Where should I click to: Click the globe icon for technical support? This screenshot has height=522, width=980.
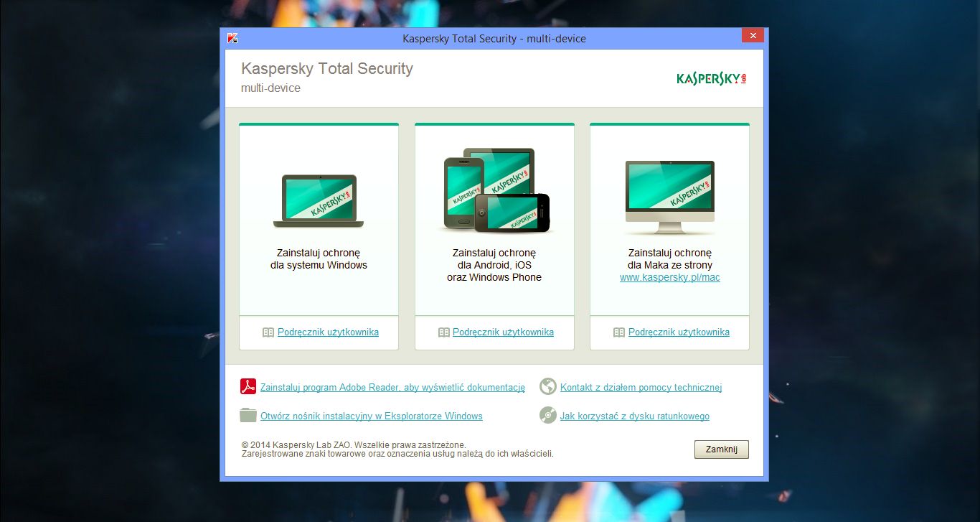[x=548, y=387]
